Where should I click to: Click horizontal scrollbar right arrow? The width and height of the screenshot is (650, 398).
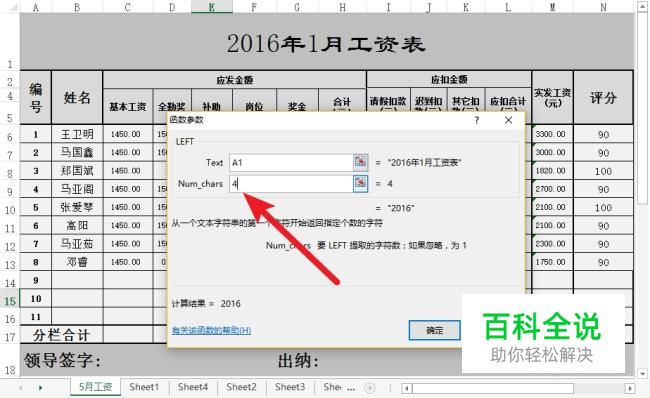629,388
